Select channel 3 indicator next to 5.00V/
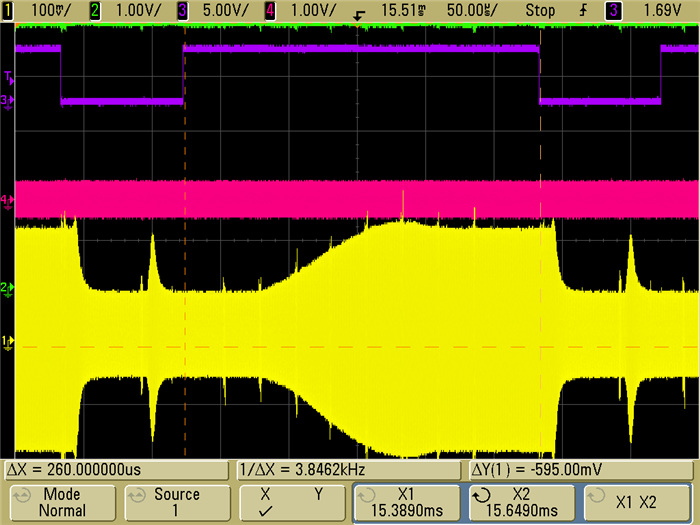The width and height of the screenshot is (700, 525). [x=182, y=10]
